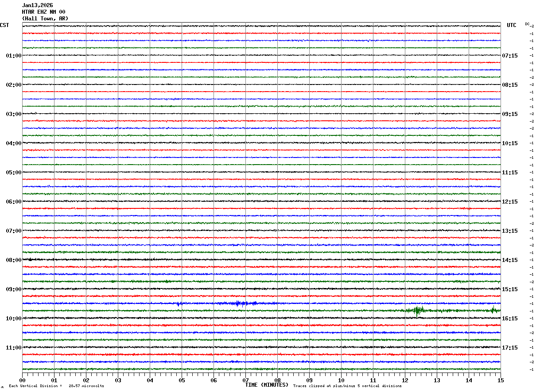Select the 09:00 CST time label

tap(14, 289)
